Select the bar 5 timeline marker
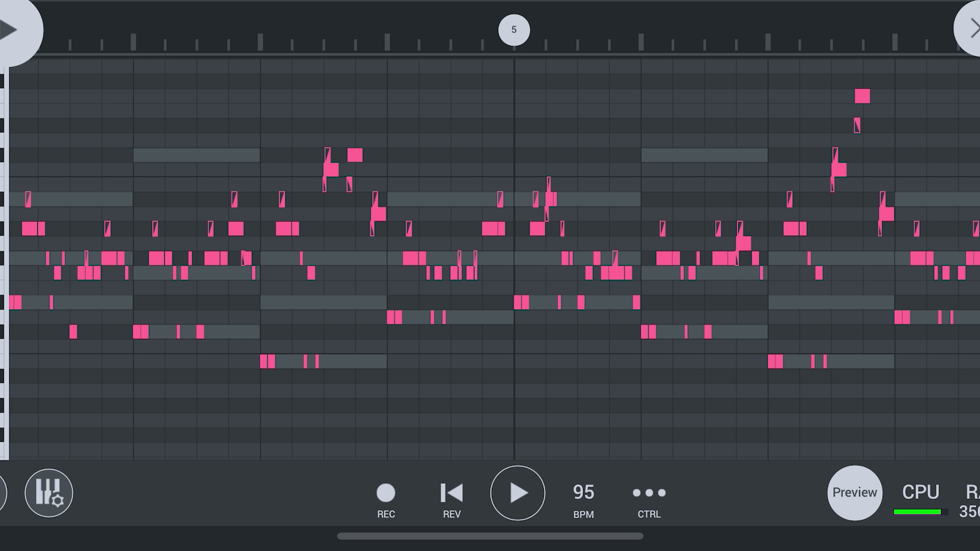The image size is (980, 551). pos(514,30)
